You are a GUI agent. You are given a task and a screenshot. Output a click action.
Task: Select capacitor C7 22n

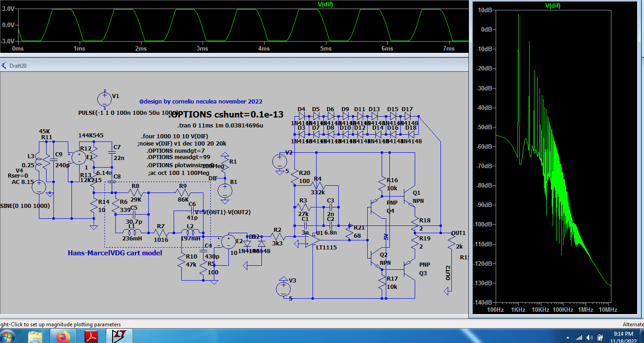point(112,153)
